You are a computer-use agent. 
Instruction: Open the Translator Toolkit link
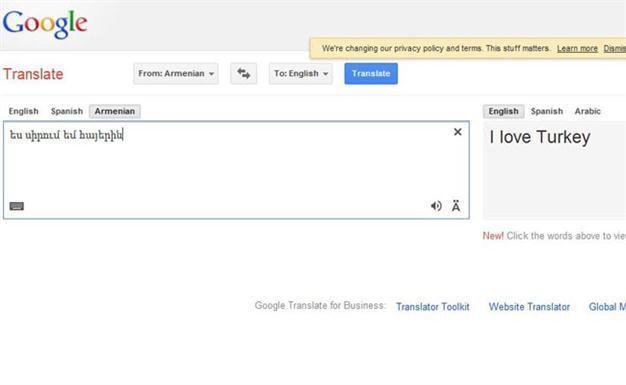(433, 307)
